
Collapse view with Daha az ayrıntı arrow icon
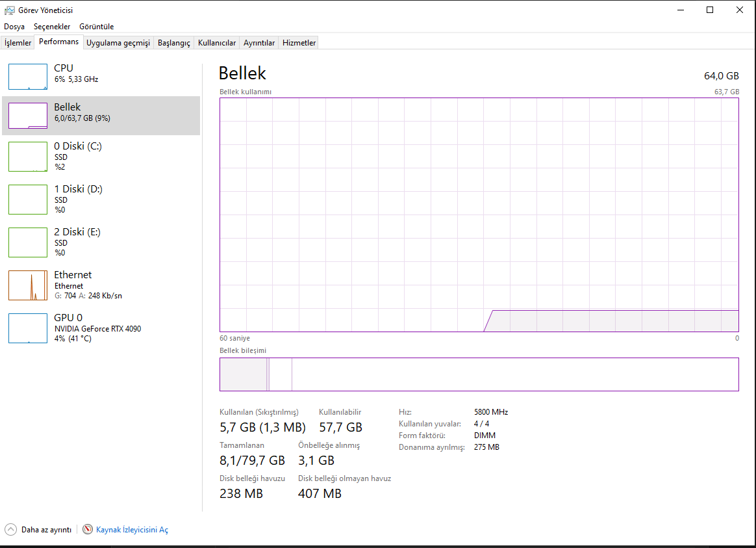click(11, 530)
